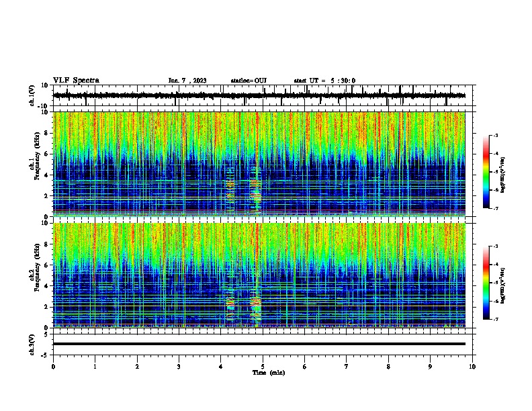The width and height of the screenshot is (532, 411).
Task: Click the flat ch.3 voltage trace line
Action: pos(259,344)
